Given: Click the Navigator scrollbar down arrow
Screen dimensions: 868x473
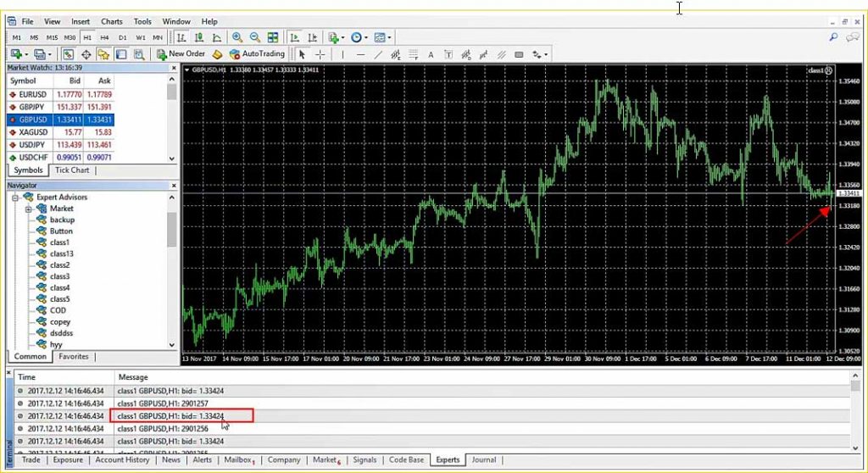Looking at the screenshot, I should pyautogui.click(x=171, y=344).
